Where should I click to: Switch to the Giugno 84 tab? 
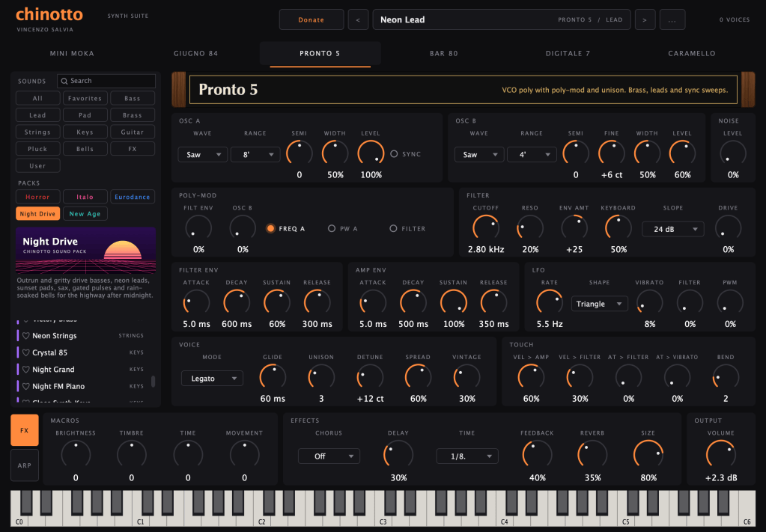(x=196, y=53)
